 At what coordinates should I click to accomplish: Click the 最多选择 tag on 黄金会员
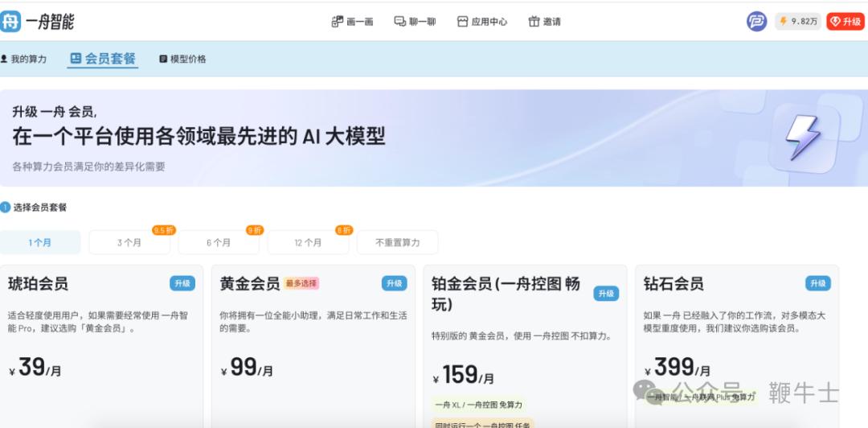[301, 283]
